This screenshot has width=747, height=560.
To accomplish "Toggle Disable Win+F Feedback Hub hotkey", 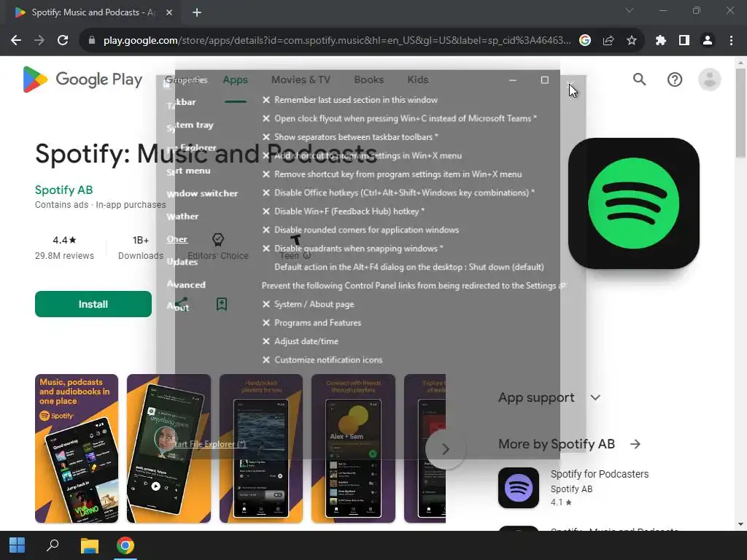I will click(x=344, y=211).
